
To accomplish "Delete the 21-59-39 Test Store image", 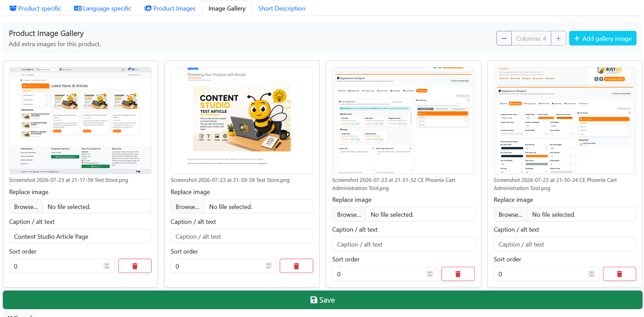I will point(296,266).
